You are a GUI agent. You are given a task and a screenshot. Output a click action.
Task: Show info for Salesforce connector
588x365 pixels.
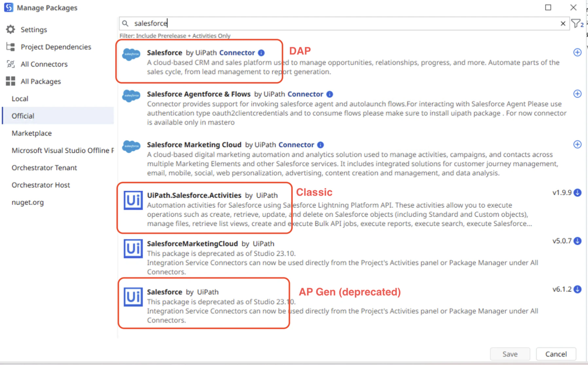pos(261,53)
